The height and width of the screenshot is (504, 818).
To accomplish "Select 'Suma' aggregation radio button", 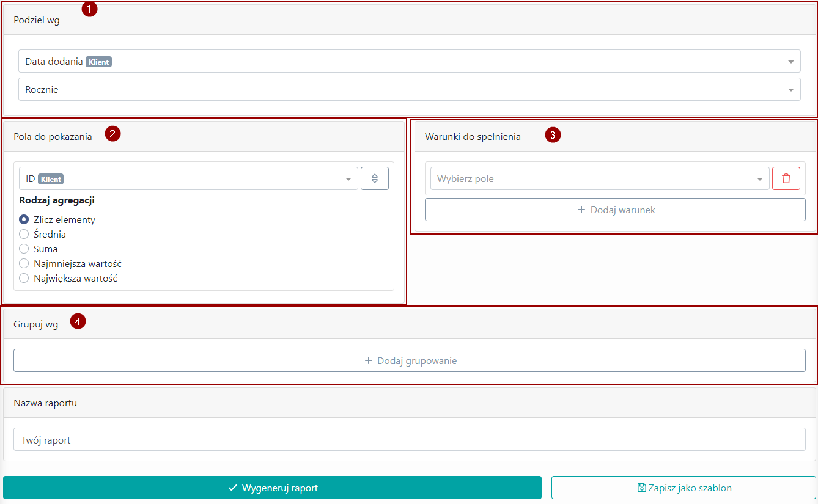I will click(x=24, y=249).
